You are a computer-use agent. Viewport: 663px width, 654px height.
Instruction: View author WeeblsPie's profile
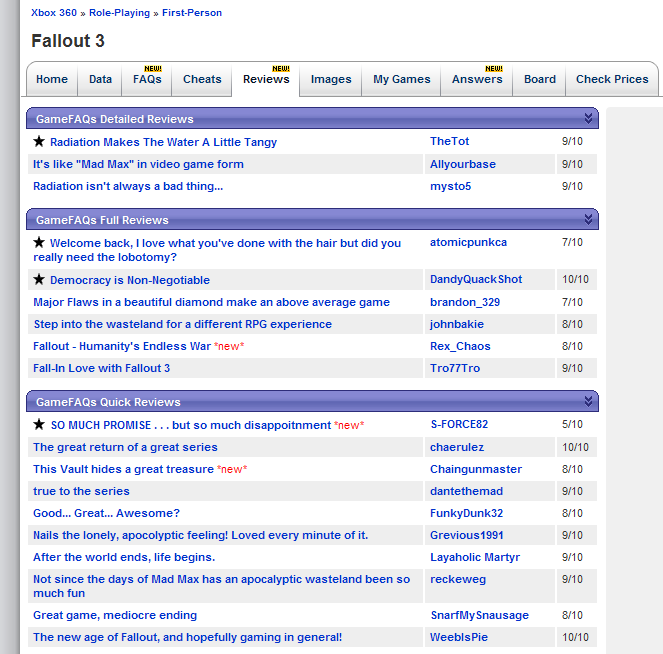point(459,637)
